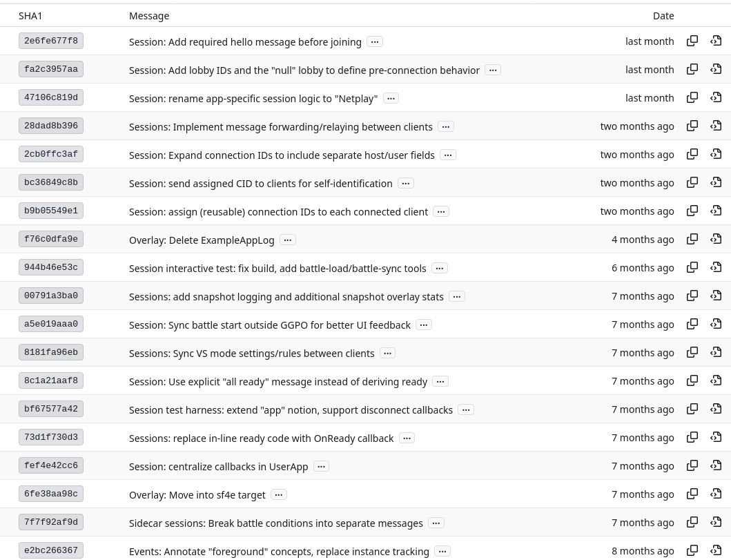Browse files at commit a5e019aaa0
Image resolution: width=731 pixels, height=560 pixels.
point(716,324)
